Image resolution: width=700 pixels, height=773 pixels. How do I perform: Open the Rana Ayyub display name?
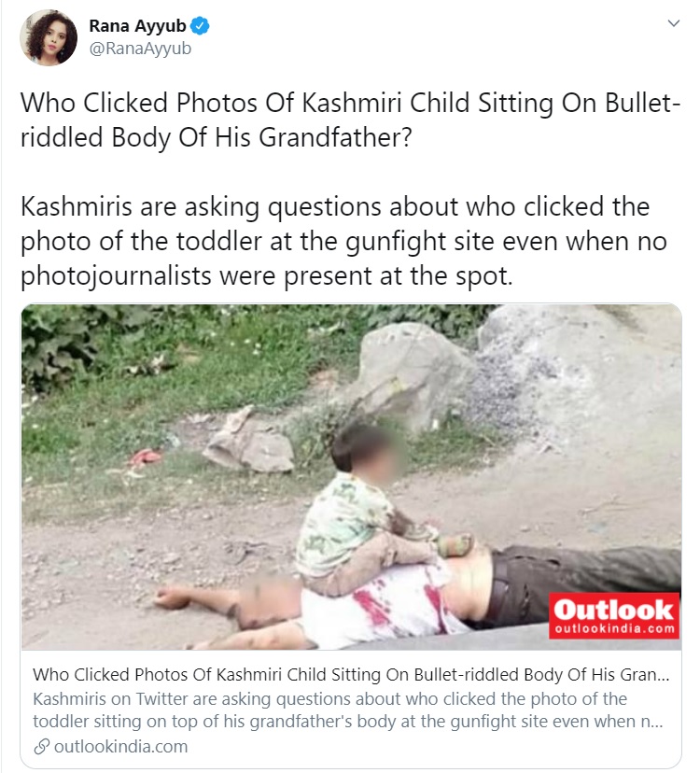pyautogui.click(x=137, y=25)
